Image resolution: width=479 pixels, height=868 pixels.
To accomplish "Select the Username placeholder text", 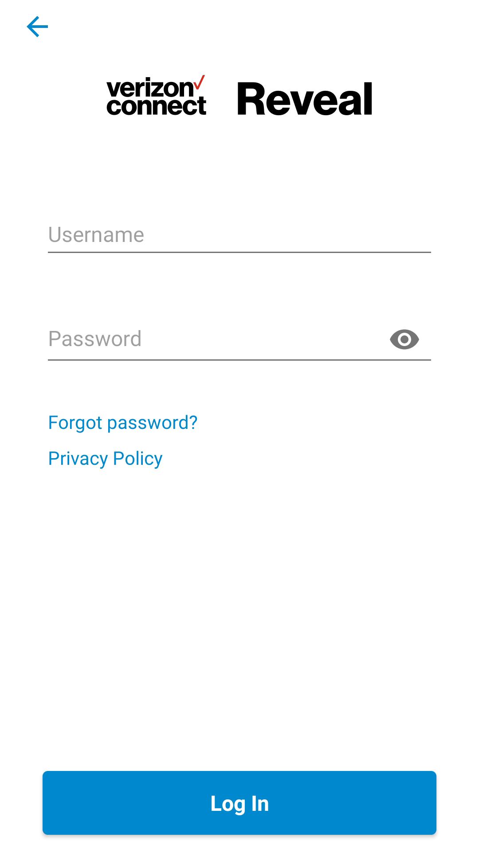I will 96,235.
